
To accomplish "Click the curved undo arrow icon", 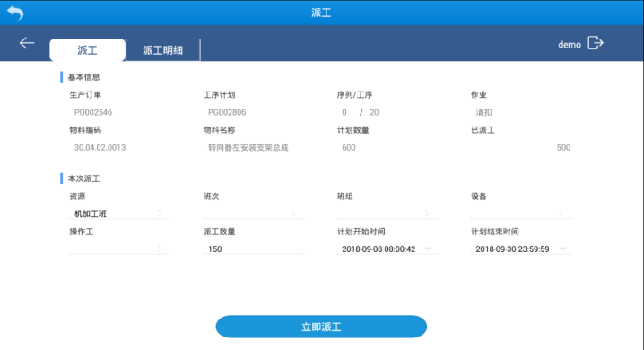I will pyautogui.click(x=15, y=13).
